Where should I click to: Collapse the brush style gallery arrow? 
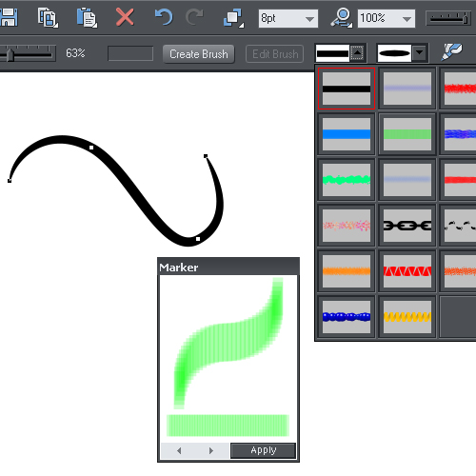pos(357,52)
